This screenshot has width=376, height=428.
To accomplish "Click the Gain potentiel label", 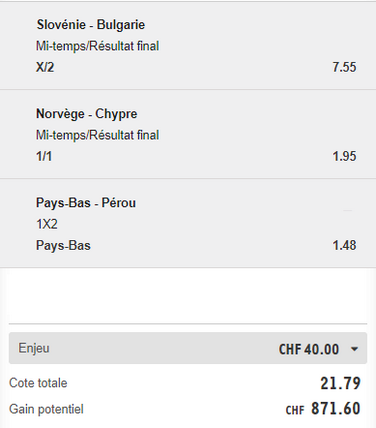I will pos(46,409).
